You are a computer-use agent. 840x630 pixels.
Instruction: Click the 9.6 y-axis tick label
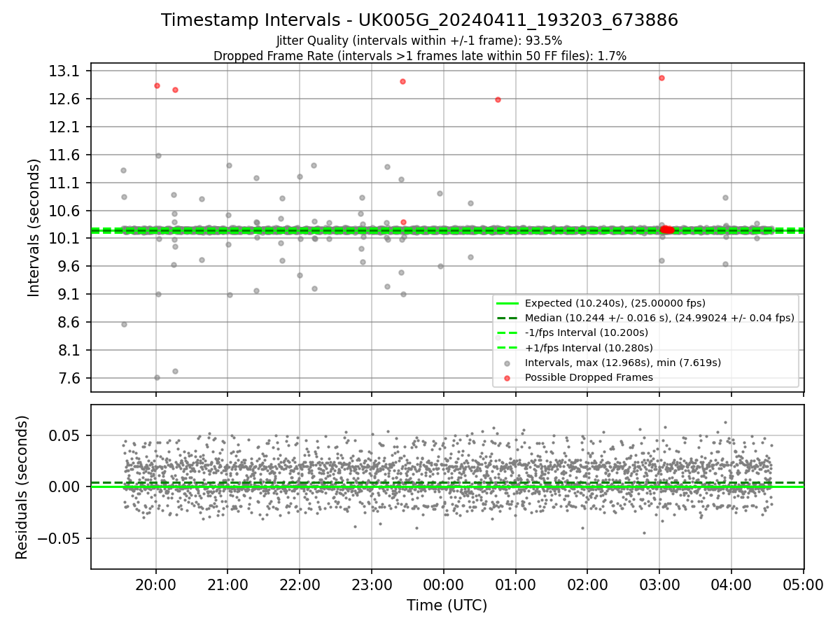point(69,267)
